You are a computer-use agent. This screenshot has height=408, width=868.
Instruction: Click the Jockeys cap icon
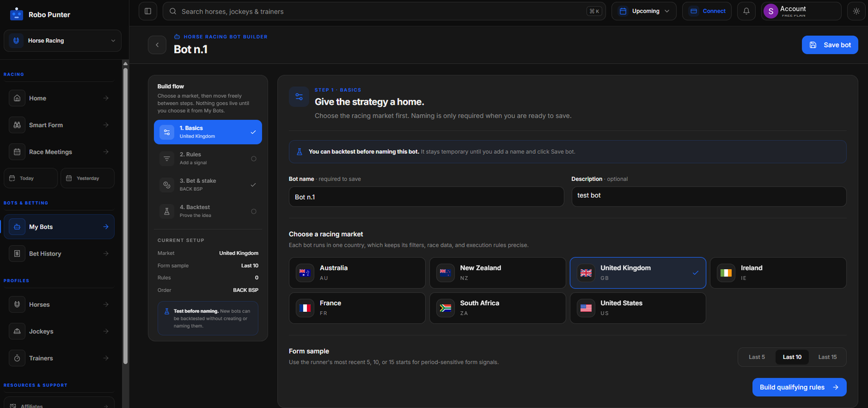[17, 331]
